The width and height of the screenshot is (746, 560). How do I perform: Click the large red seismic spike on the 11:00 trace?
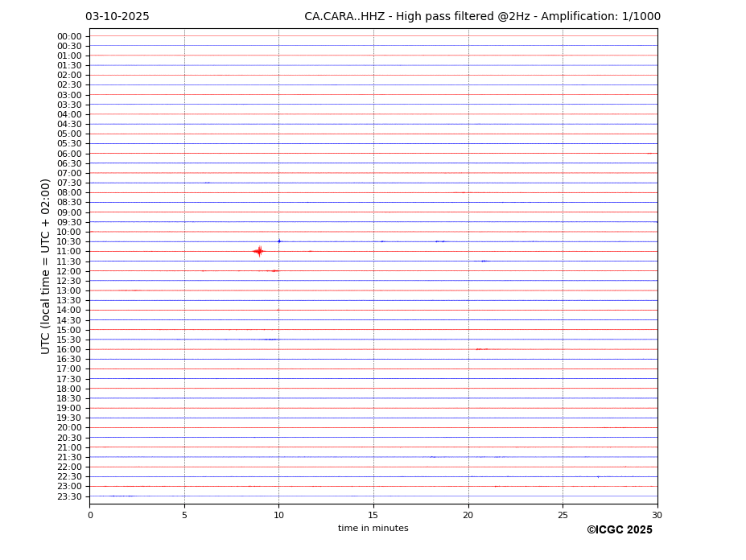click(258, 251)
